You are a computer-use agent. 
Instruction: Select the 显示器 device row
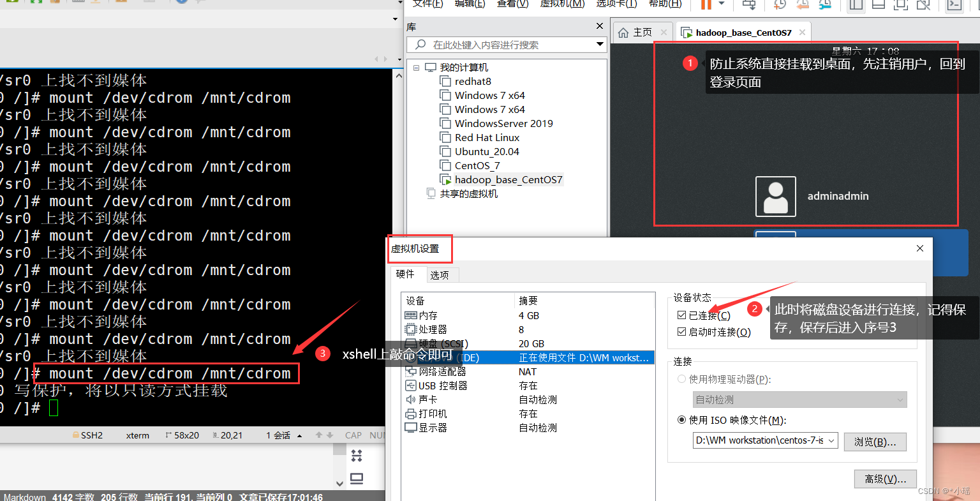point(530,428)
